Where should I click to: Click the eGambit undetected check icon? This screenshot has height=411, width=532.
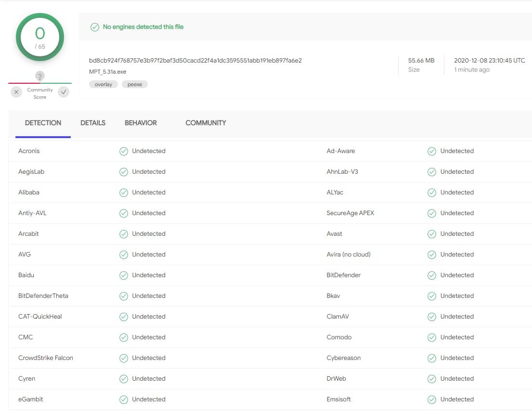tap(124, 399)
